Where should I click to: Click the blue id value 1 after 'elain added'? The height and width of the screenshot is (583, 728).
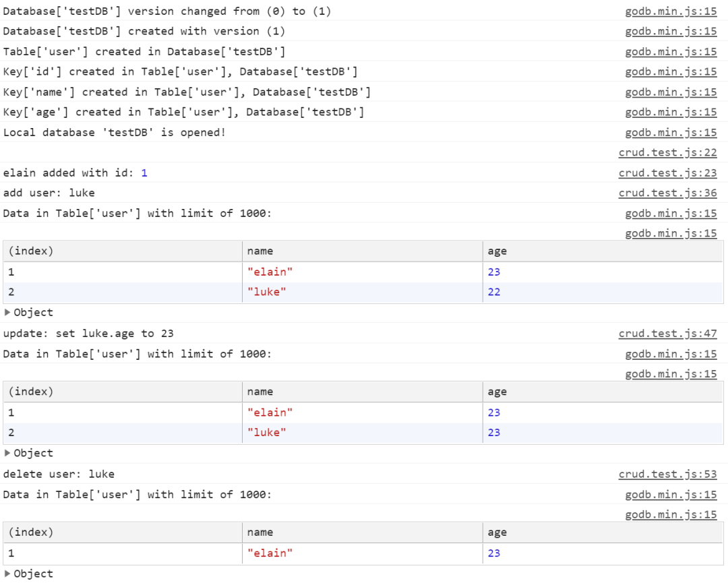(x=144, y=173)
